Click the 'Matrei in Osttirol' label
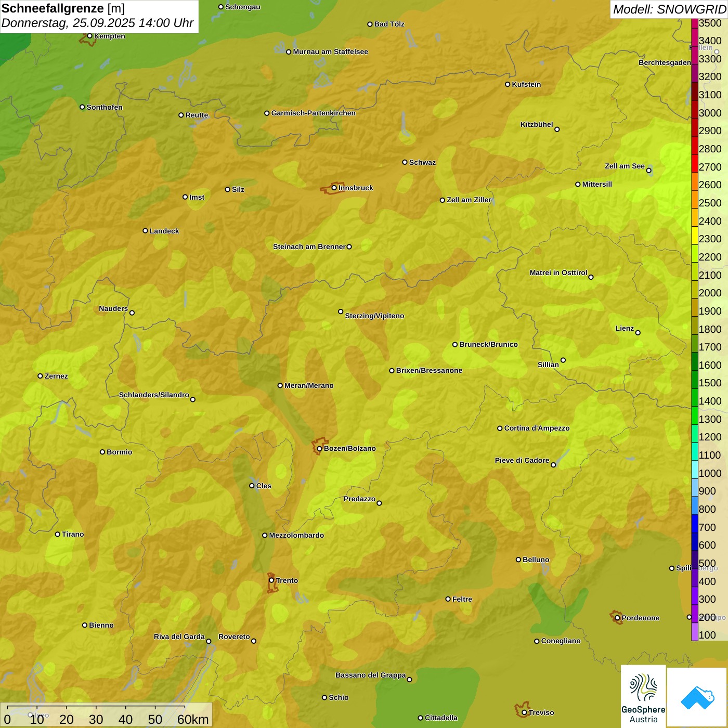 pyautogui.click(x=558, y=272)
